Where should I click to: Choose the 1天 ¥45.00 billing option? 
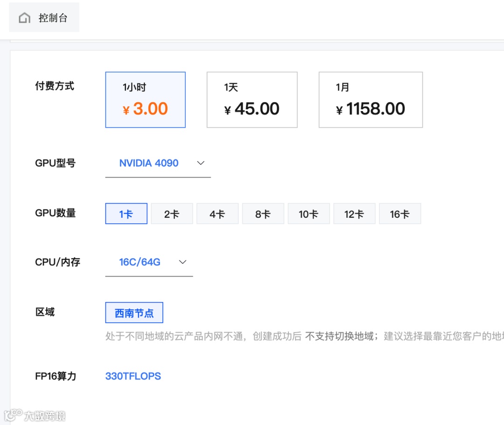click(x=252, y=100)
